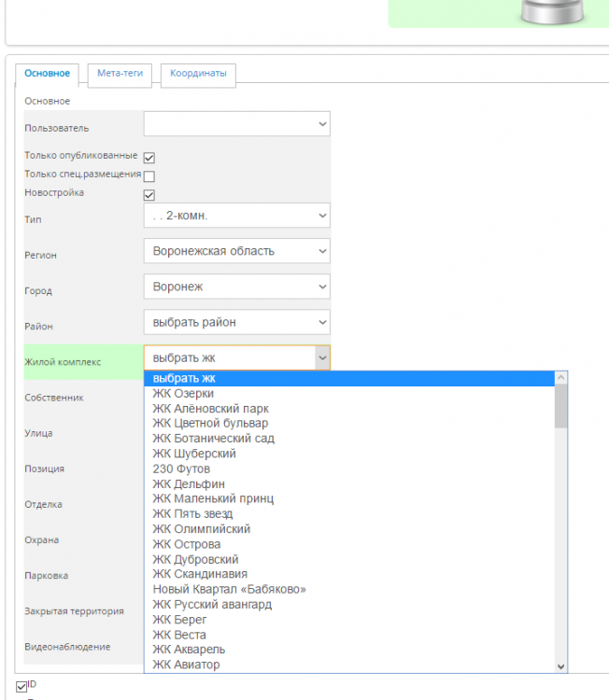
Task: Enable Только спец.размещения checkbox
Action: coord(149,175)
